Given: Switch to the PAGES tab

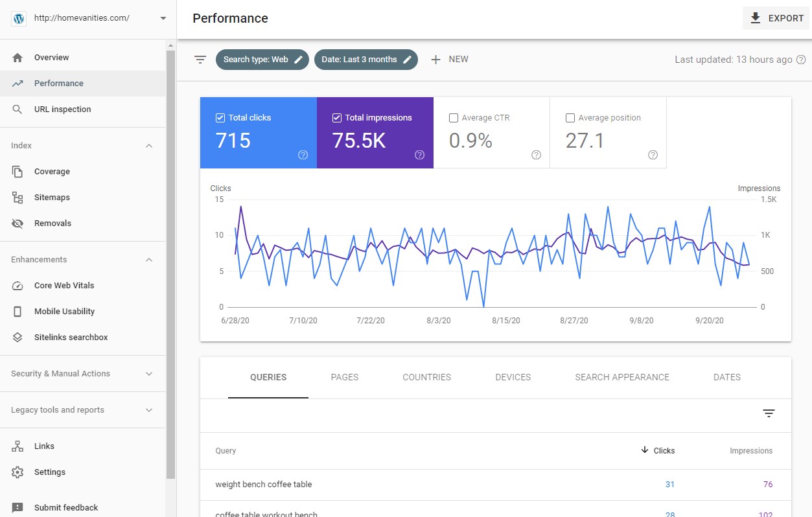Looking at the screenshot, I should (344, 377).
